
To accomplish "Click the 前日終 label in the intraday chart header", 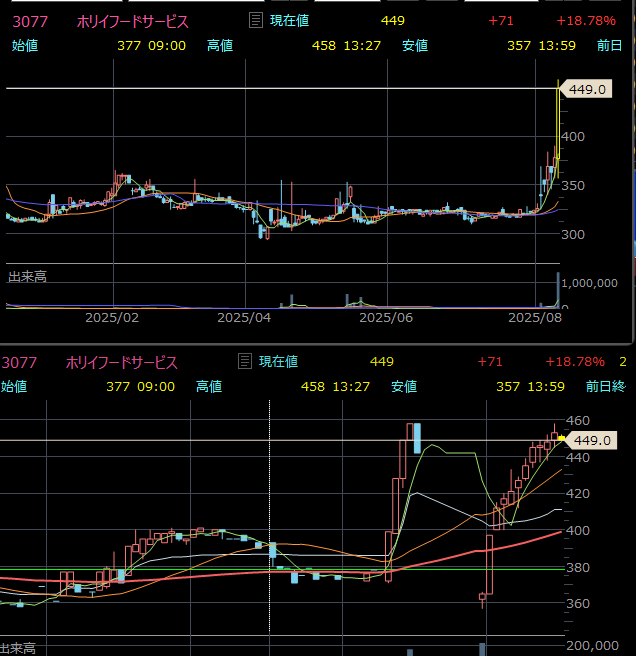I will [606, 386].
